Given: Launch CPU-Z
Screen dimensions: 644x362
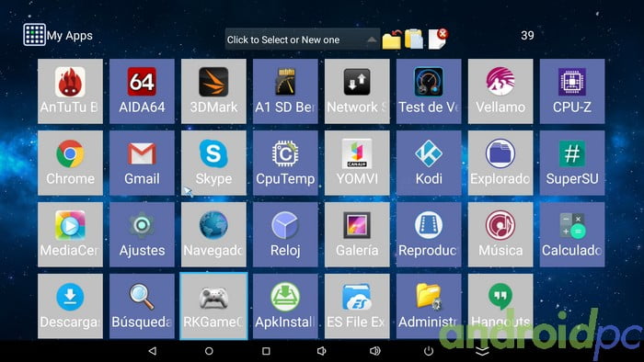Looking at the screenshot, I should tap(572, 91).
